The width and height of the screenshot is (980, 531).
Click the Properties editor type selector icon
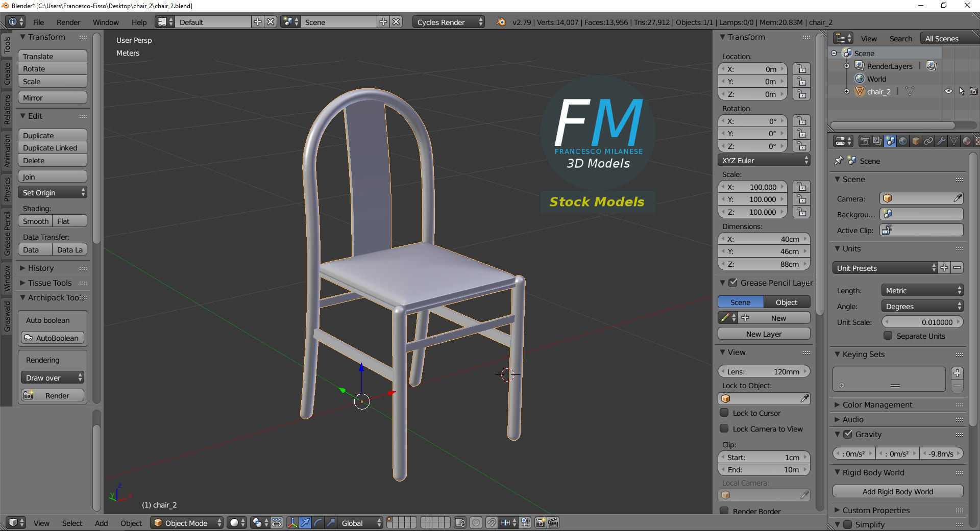pos(843,141)
